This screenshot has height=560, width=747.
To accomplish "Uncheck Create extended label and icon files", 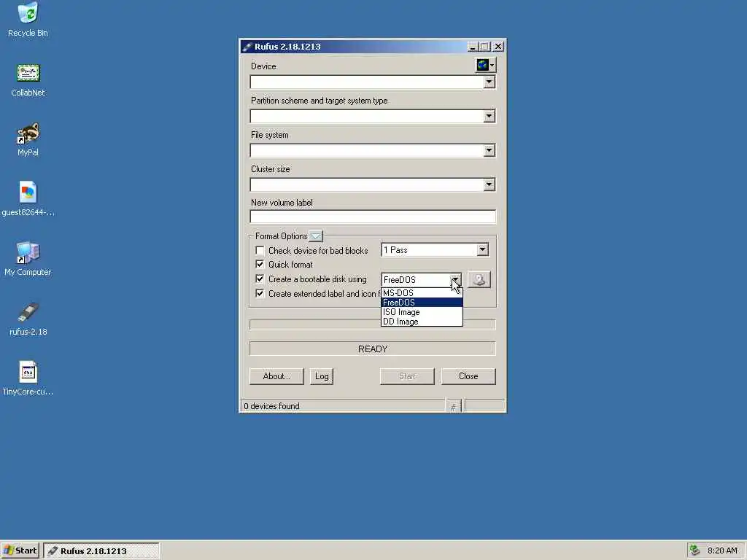I will [260, 293].
